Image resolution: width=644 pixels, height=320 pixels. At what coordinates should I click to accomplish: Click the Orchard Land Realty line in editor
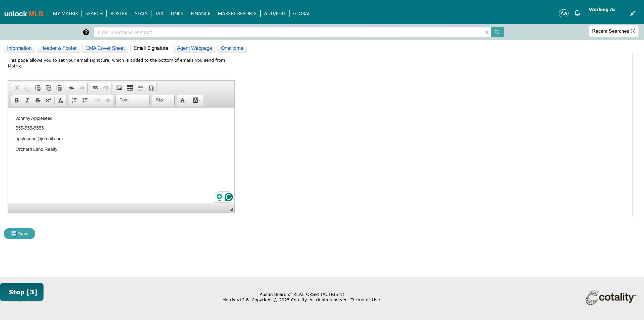36,149
